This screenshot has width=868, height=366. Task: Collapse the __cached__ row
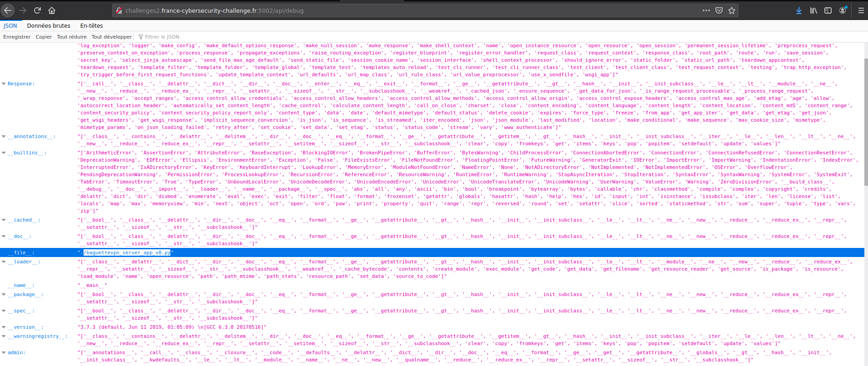tap(4, 220)
